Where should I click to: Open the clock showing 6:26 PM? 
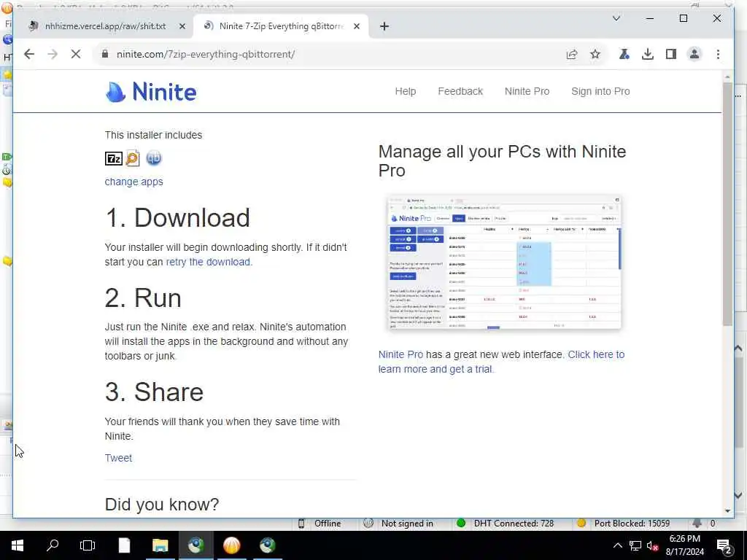684,545
